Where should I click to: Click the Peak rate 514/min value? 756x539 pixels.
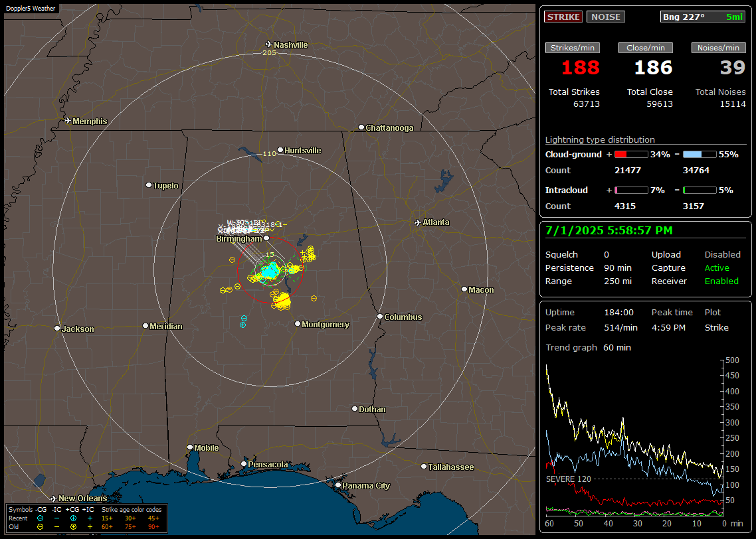620,327
